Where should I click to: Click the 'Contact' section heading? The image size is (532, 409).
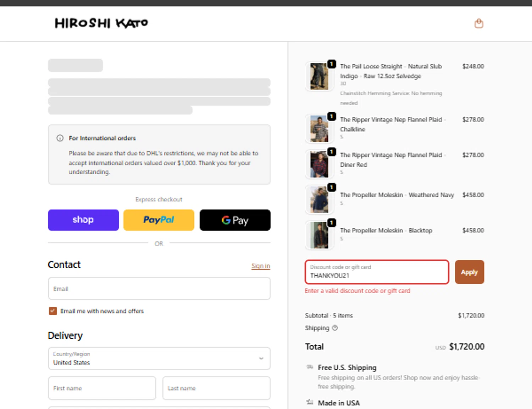pyautogui.click(x=64, y=265)
